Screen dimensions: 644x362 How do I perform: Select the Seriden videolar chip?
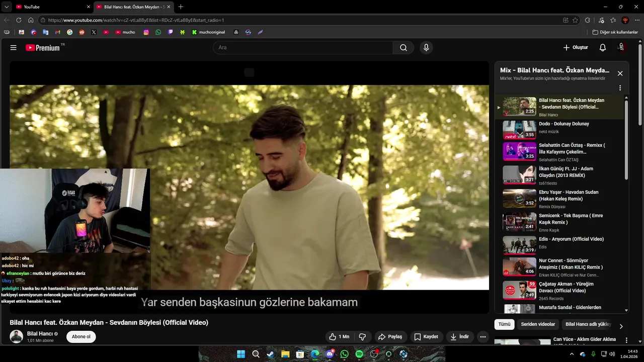pos(538,324)
